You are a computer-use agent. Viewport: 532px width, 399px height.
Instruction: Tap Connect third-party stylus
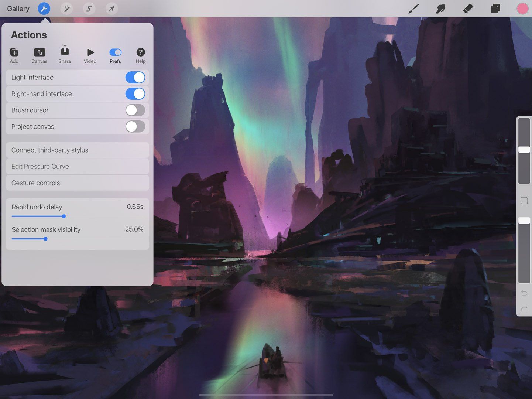point(77,150)
